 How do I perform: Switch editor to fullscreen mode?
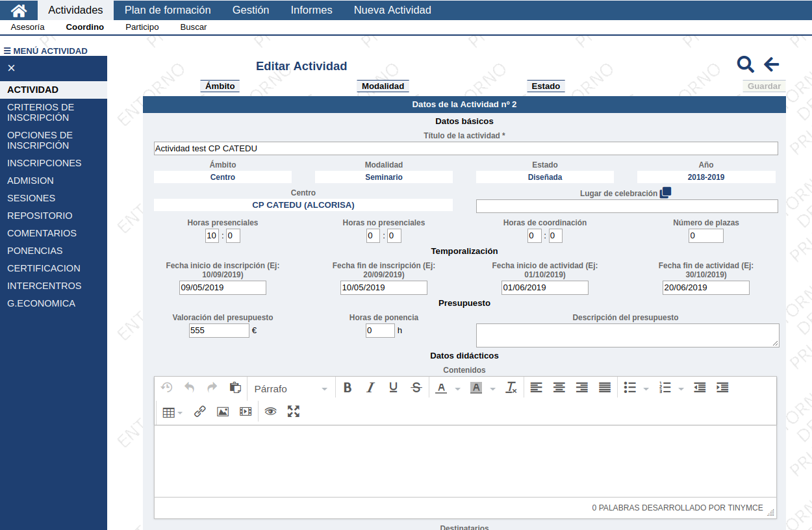pos(294,412)
